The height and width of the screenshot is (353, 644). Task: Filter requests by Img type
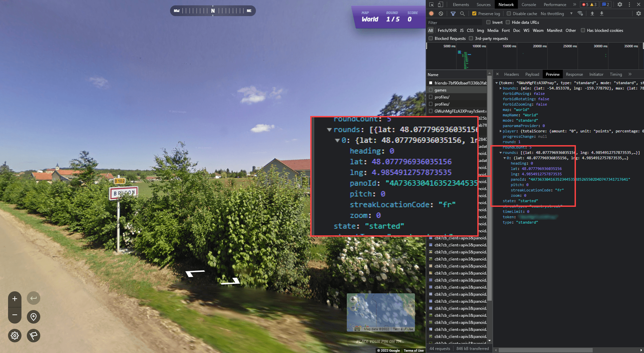pos(480,31)
